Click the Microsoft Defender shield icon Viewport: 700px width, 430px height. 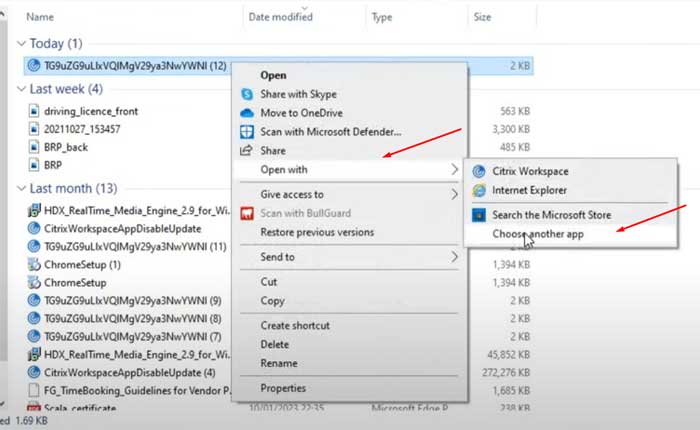(247, 131)
